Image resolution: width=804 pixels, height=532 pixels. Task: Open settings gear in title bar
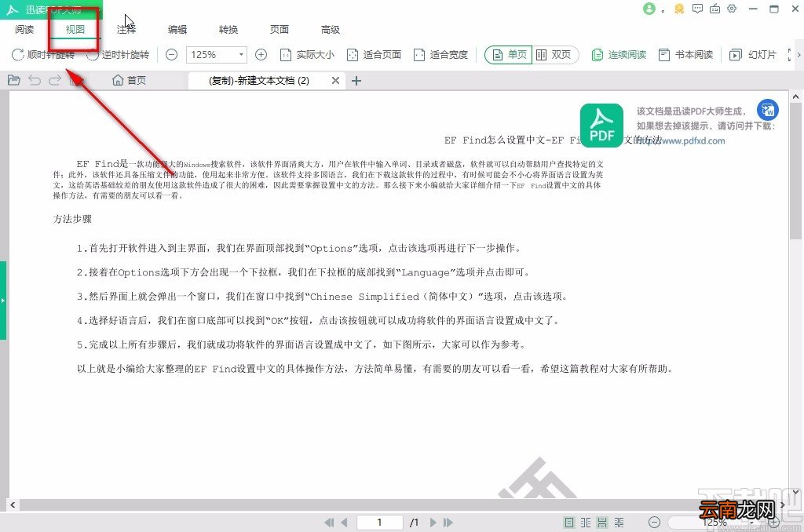(x=733, y=9)
